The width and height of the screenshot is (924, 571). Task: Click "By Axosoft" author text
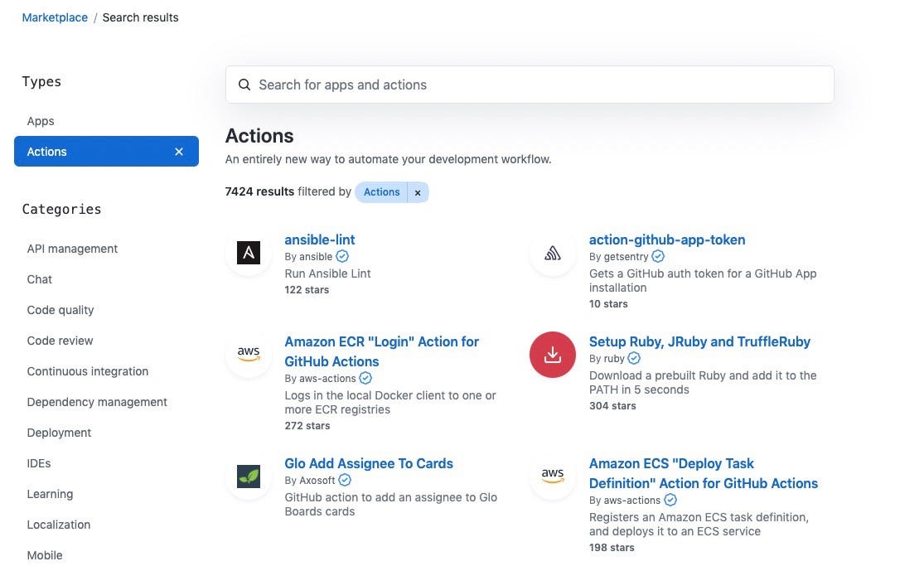point(310,481)
